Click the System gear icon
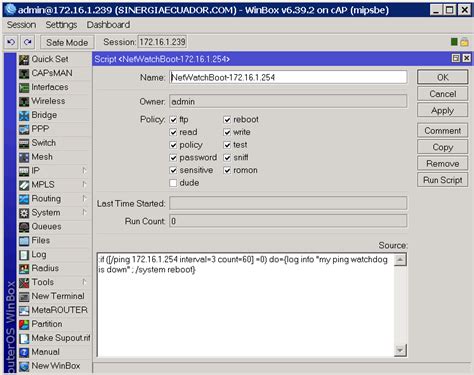The height and width of the screenshot is (375, 474). tap(24, 213)
